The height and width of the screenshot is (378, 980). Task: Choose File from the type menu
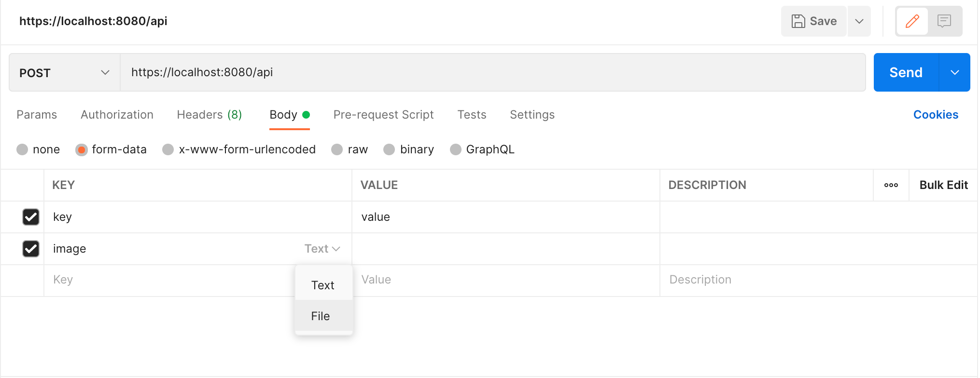pos(321,316)
